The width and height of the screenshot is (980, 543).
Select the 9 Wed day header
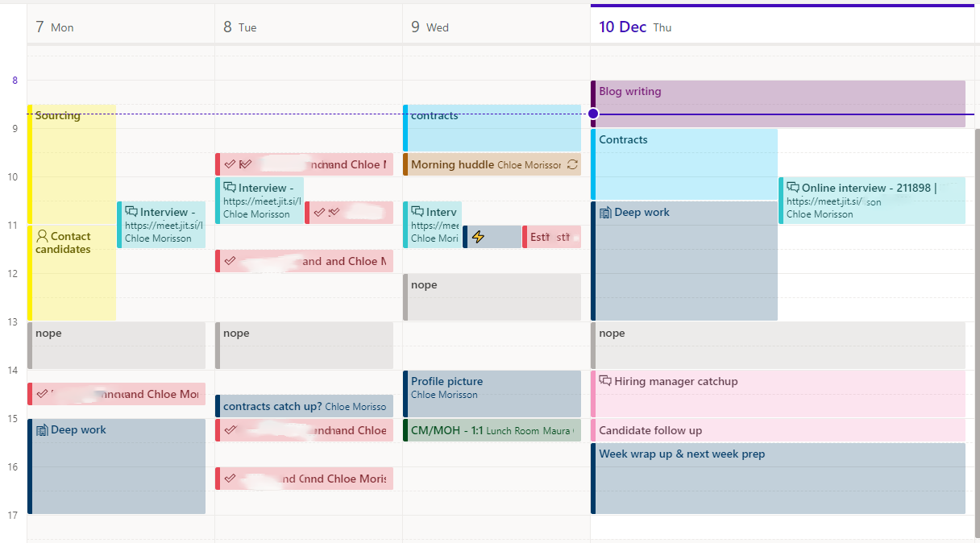430,27
